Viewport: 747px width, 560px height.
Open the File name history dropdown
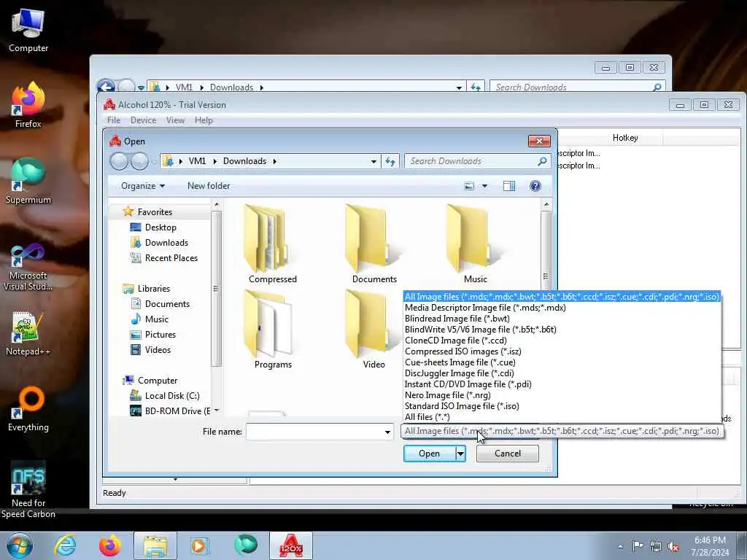(x=387, y=432)
